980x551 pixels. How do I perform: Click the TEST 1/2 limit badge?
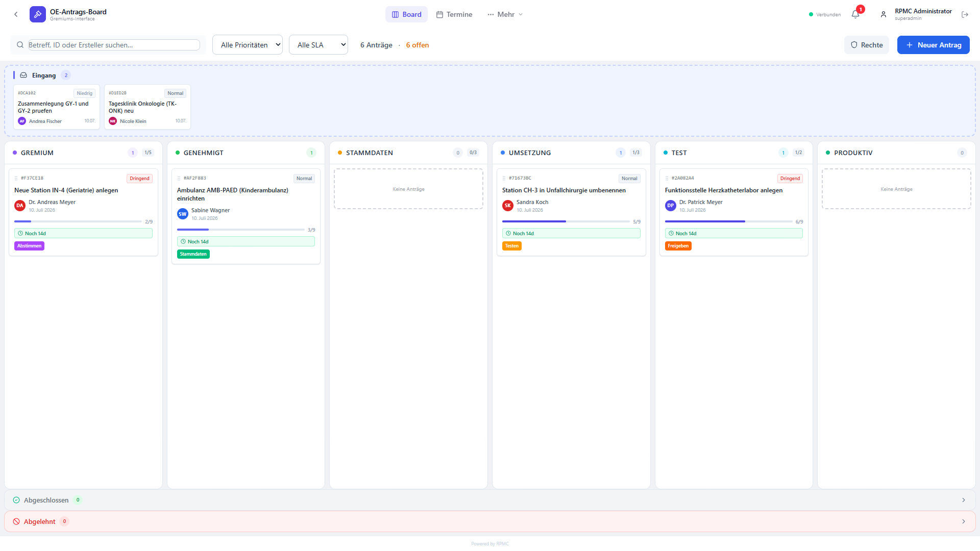[798, 153]
